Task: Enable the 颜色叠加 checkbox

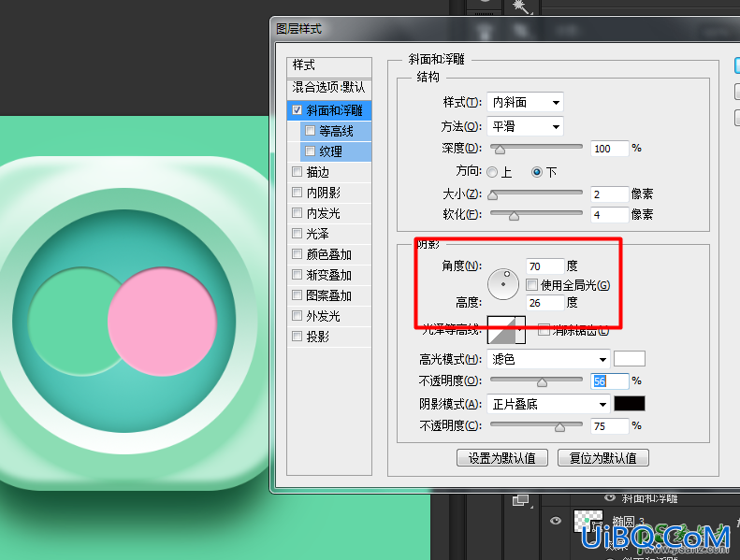Action: coord(297,253)
